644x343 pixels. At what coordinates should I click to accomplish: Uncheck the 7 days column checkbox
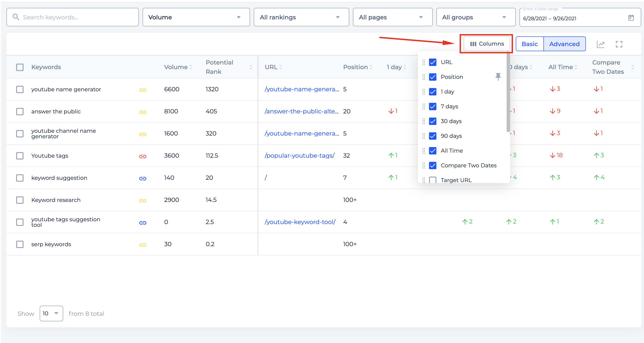(432, 106)
